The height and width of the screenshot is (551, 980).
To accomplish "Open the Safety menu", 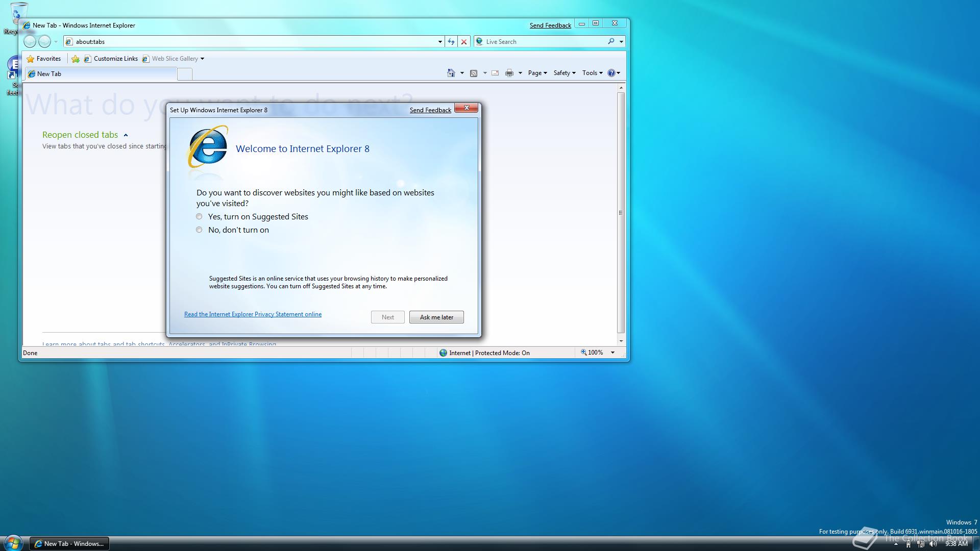I will point(564,73).
